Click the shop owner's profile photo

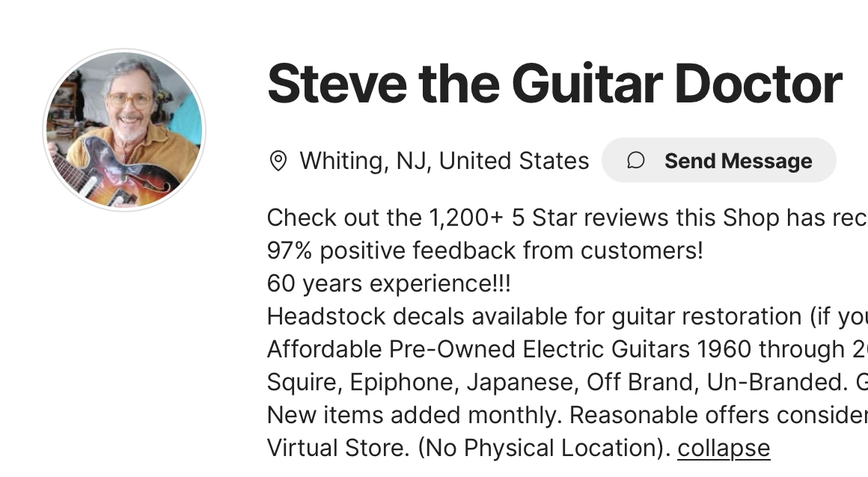pyautogui.click(x=124, y=130)
